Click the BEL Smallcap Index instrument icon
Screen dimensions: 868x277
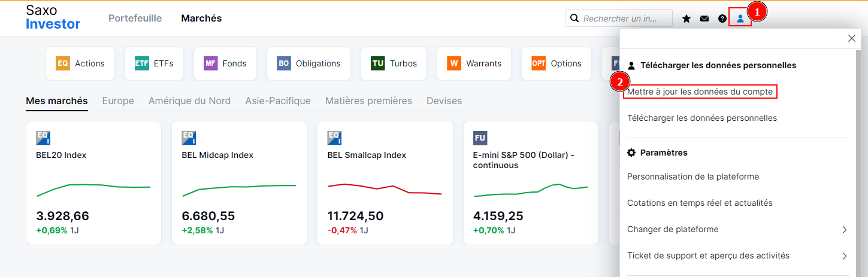335,138
